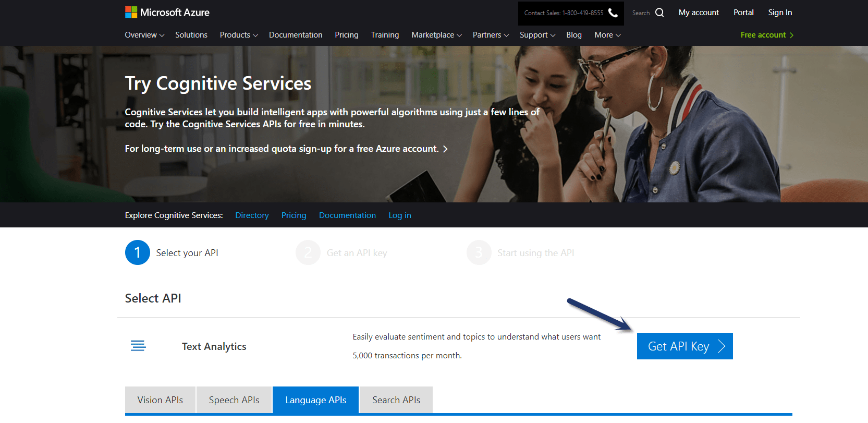Click the Text Analytics lines icon

pyautogui.click(x=138, y=346)
